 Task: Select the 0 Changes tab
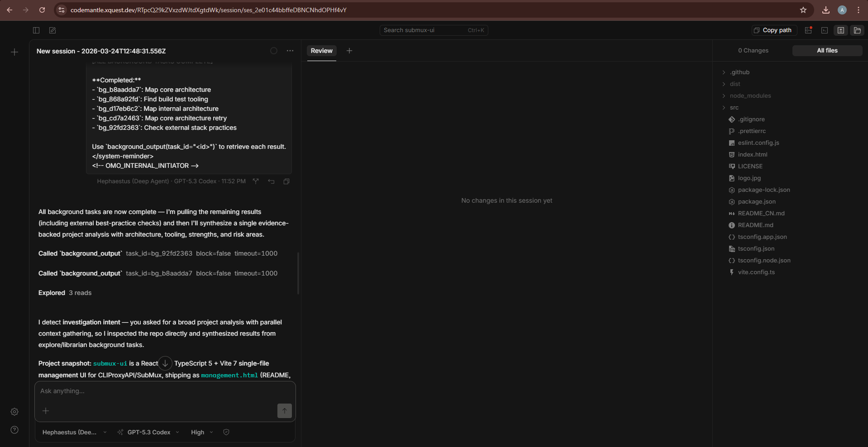click(x=753, y=51)
